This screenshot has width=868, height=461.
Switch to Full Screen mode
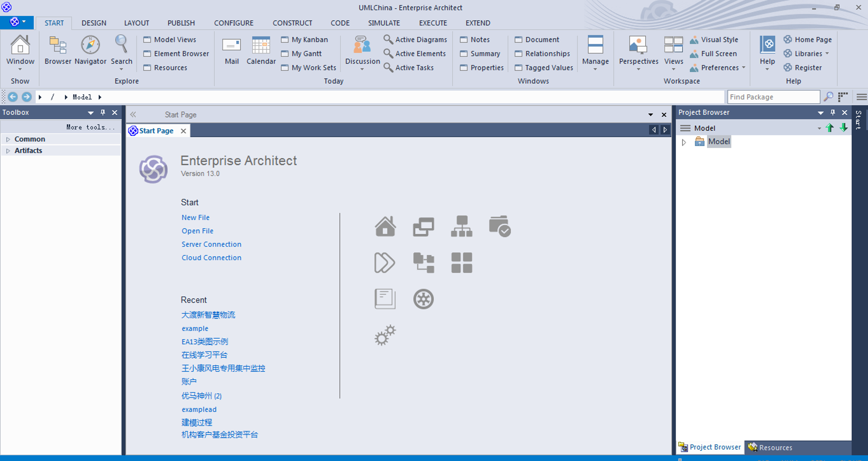[713, 53]
